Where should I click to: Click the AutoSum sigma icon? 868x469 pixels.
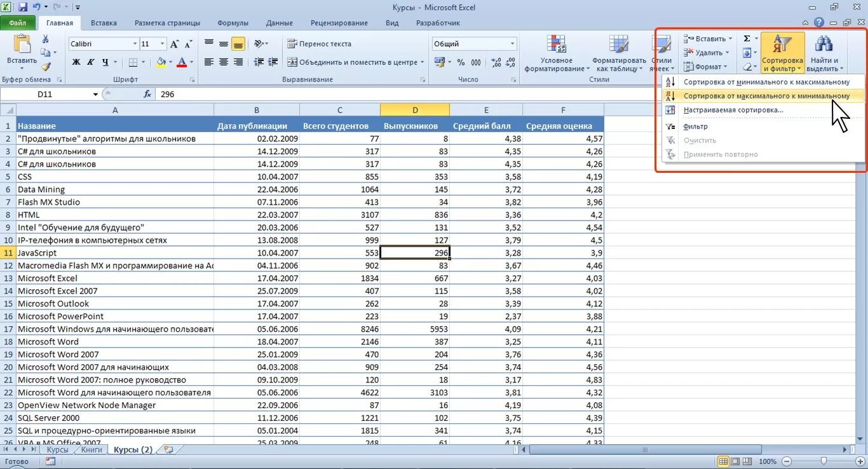coord(747,39)
